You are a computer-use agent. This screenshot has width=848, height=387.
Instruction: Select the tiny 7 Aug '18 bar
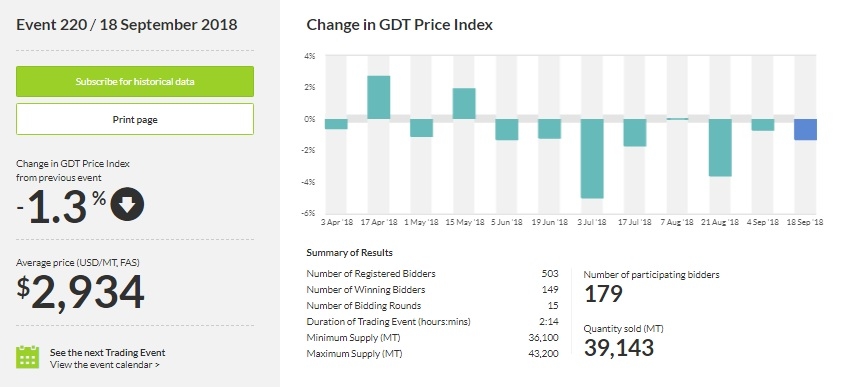click(677, 119)
